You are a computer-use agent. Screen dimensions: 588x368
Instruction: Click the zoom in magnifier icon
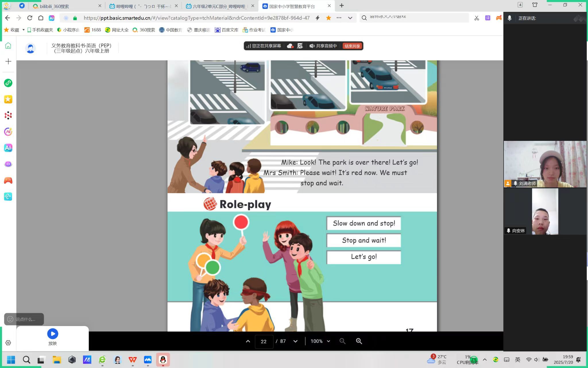(x=359, y=341)
